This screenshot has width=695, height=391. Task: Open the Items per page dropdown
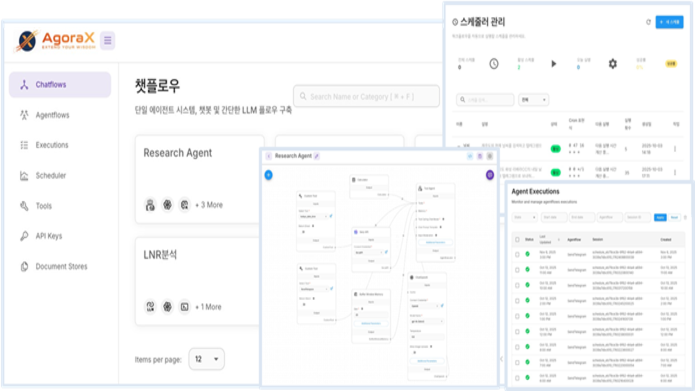[x=207, y=359]
